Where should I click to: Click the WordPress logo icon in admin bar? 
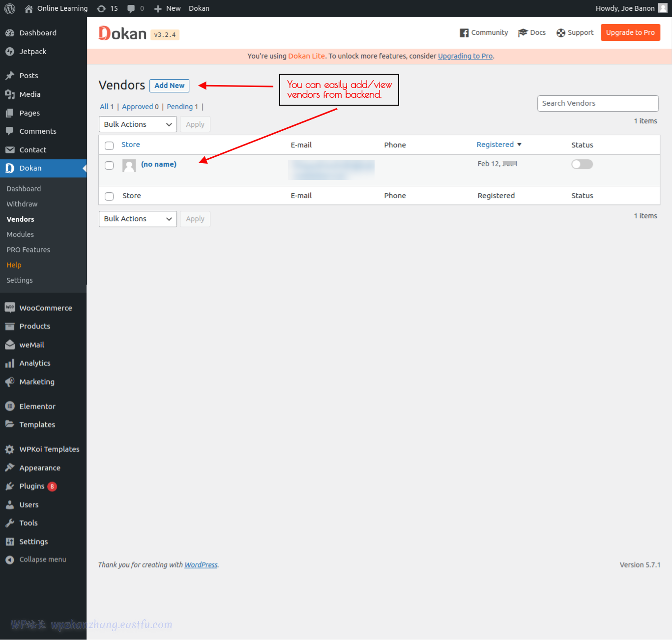(x=10, y=8)
